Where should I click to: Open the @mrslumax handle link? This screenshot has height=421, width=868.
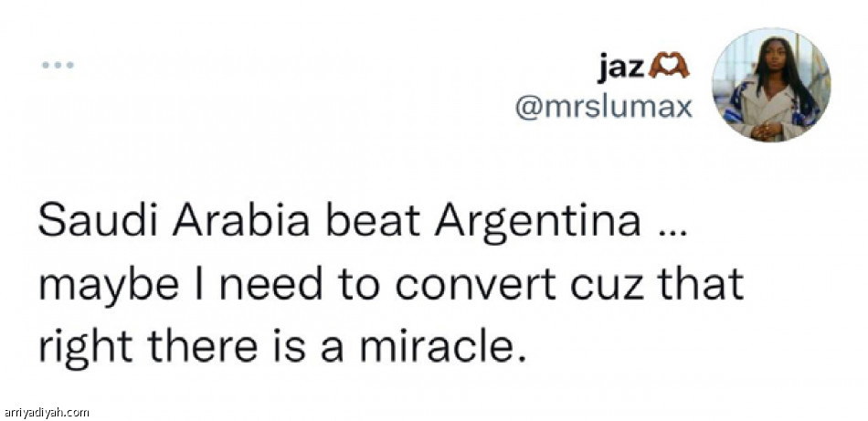pyautogui.click(x=604, y=107)
